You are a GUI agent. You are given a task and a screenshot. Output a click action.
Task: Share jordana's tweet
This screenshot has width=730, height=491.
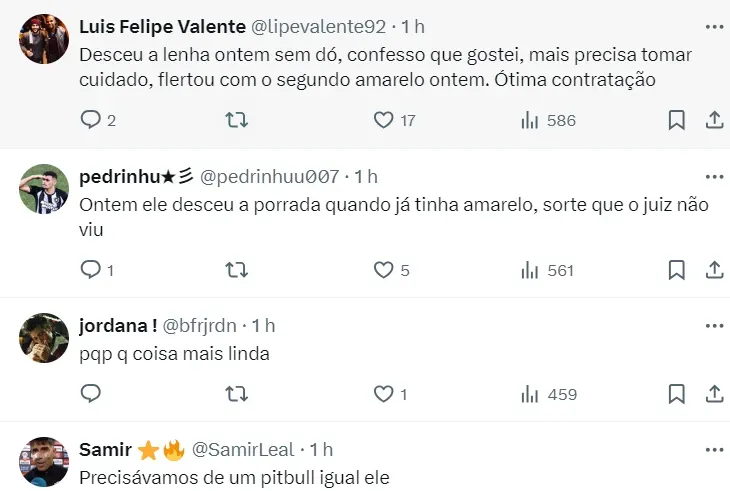[x=714, y=394]
